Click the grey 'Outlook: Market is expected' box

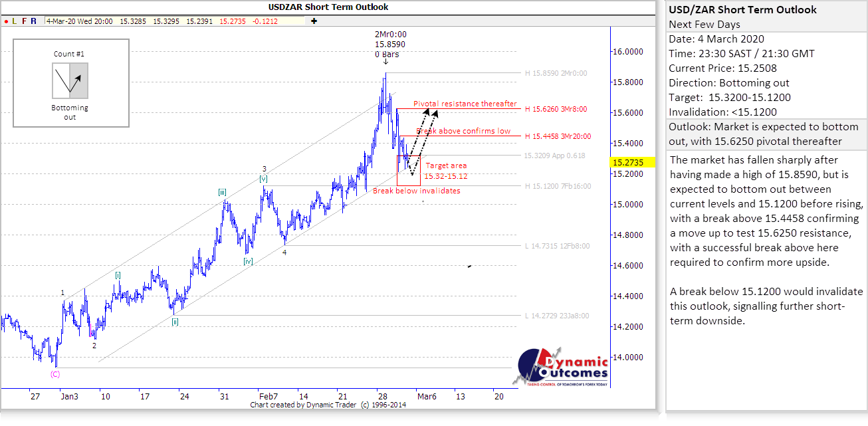point(766,134)
